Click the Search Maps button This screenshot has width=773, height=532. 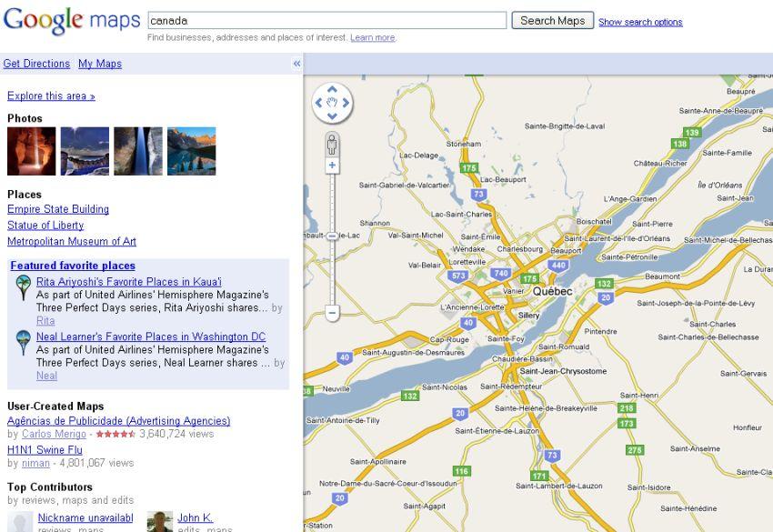point(553,21)
